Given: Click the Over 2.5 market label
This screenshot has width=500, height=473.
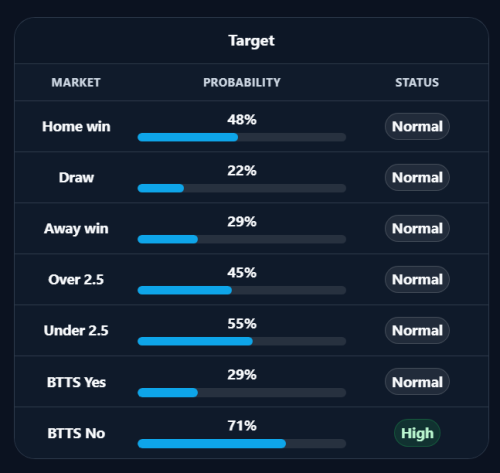Looking at the screenshot, I should pos(76,279).
